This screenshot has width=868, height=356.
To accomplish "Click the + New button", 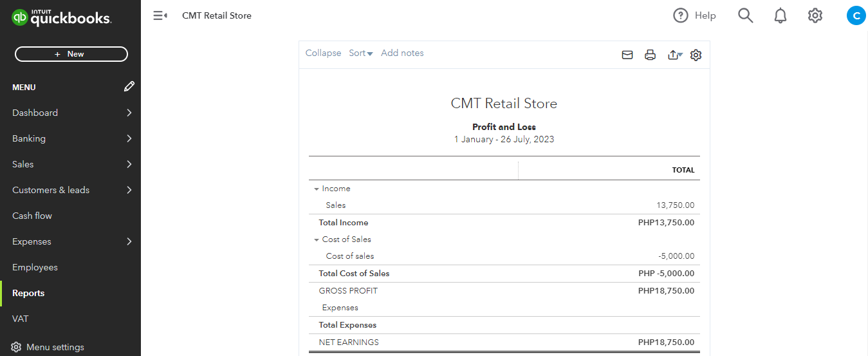I will 71,54.
